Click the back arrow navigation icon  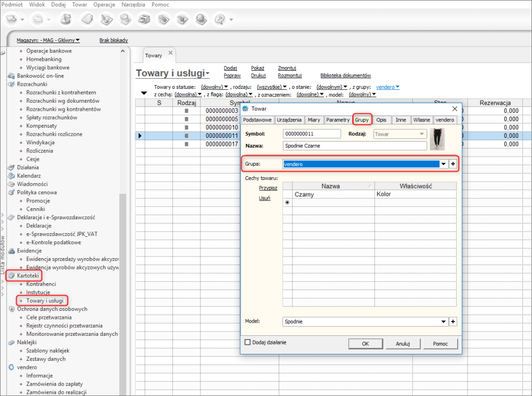12,20
